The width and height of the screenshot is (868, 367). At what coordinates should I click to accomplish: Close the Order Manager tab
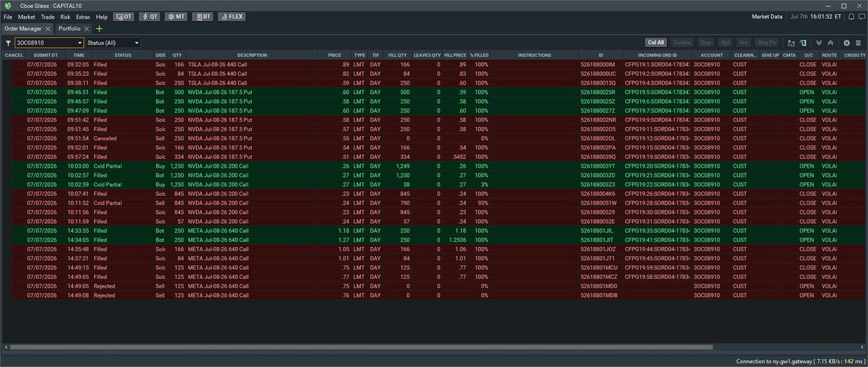[x=49, y=29]
